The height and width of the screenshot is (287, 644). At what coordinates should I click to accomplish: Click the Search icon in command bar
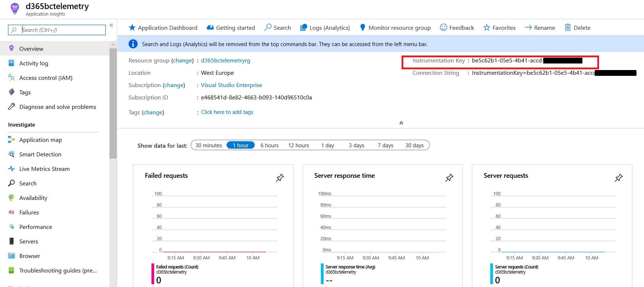click(x=268, y=28)
